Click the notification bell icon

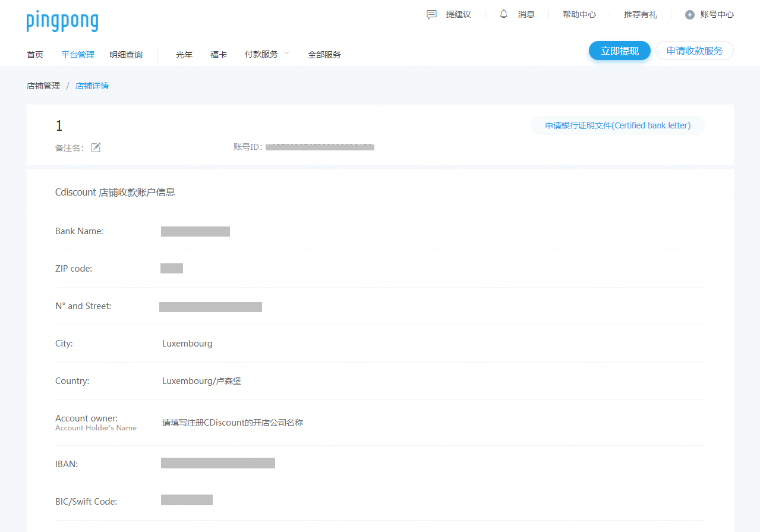pyautogui.click(x=504, y=14)
